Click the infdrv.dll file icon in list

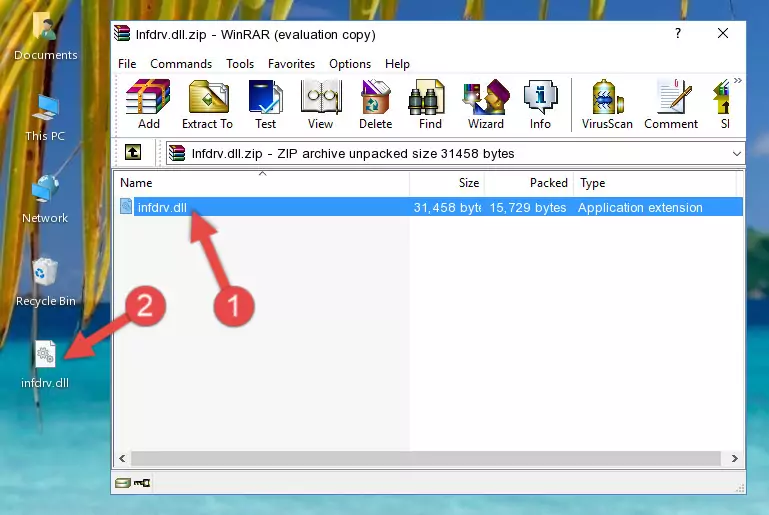126,206
